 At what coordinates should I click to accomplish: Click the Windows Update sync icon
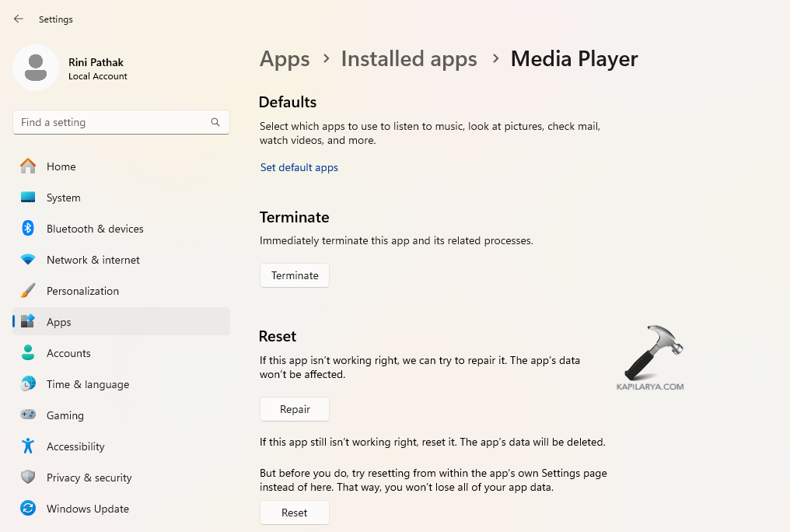point(28,509)
